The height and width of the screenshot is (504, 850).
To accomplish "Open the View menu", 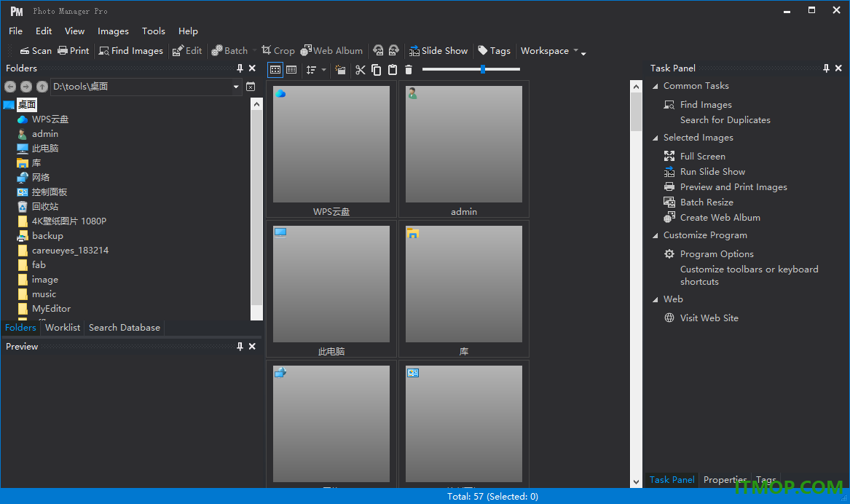I will point(75,31).
